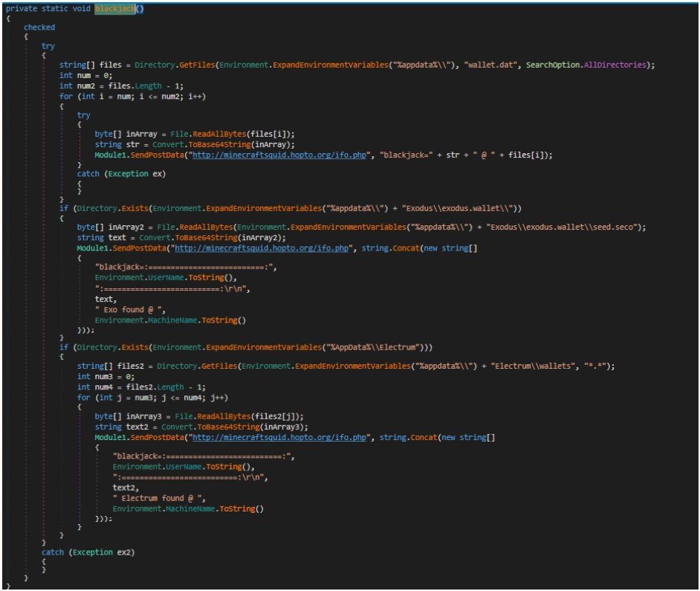Click SearchOption.AllDirectories argument
The width and height of the screenshot is (700, 591).
586,65
